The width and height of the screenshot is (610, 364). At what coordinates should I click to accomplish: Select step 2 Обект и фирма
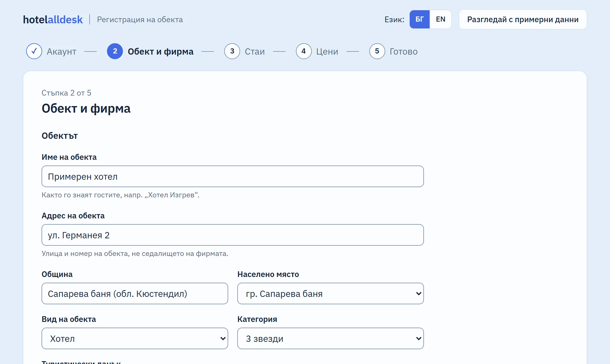pos(150,51)
